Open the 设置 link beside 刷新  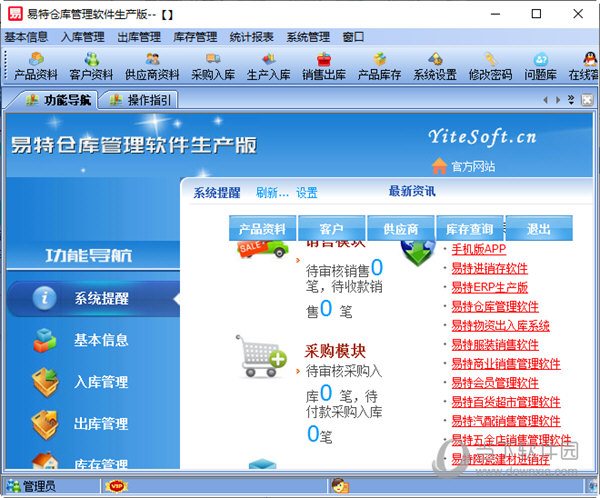(x=307, y=193)
